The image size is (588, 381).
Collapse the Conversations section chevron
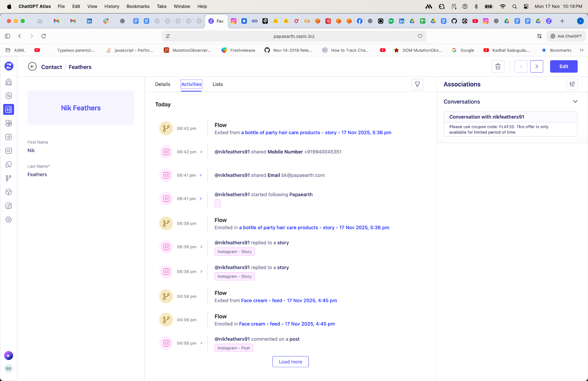[x=575, y=102]
